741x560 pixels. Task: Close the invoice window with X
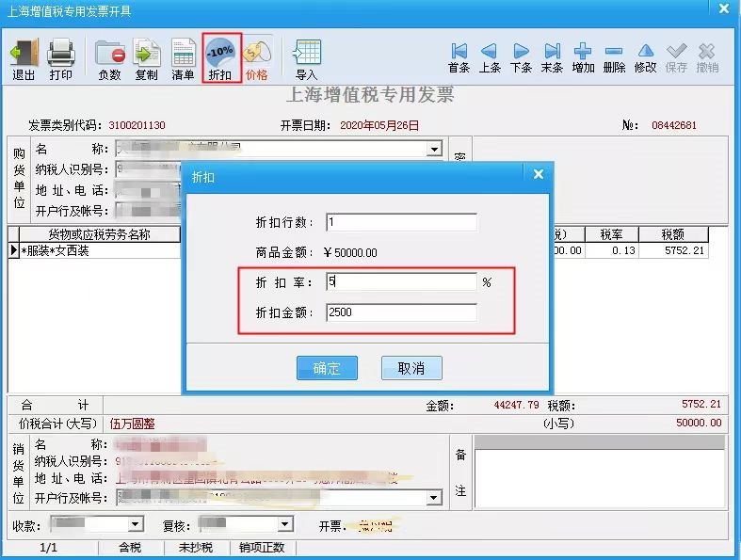tap(723, 9)
